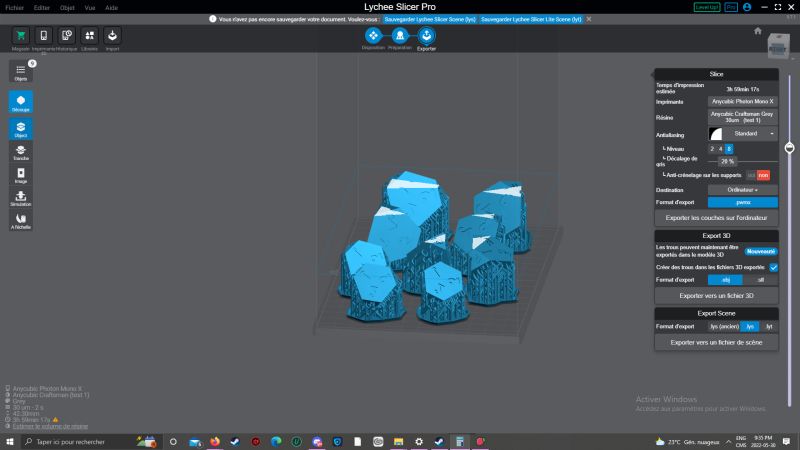Open Firefox from the taskbar

point(215,442)
